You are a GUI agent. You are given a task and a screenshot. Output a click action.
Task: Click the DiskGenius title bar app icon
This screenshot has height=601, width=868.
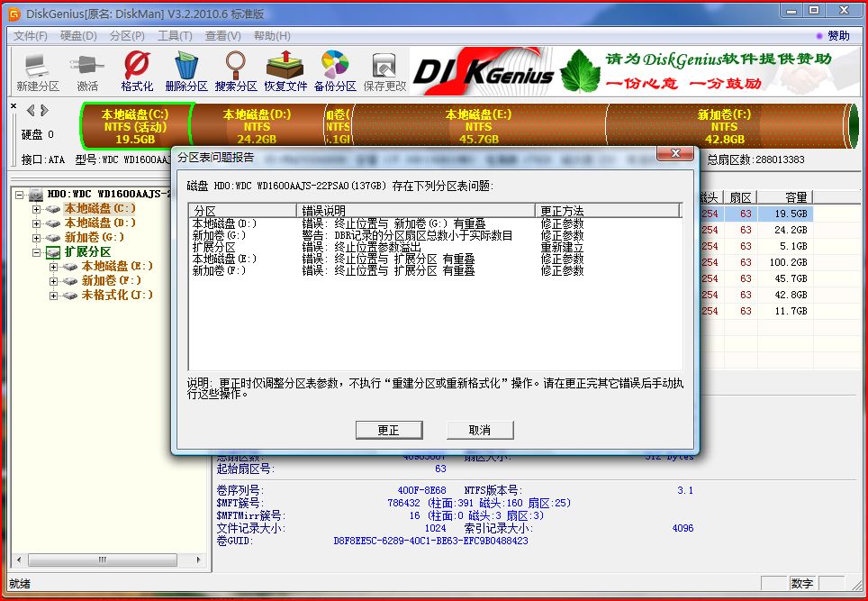pyautogui.click(x=14, y=13)
